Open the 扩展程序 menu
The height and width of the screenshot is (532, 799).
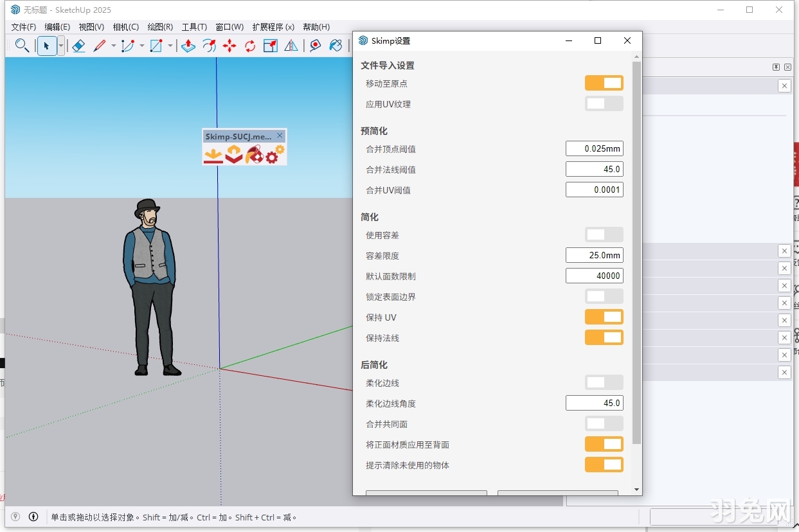coord(274,27)
